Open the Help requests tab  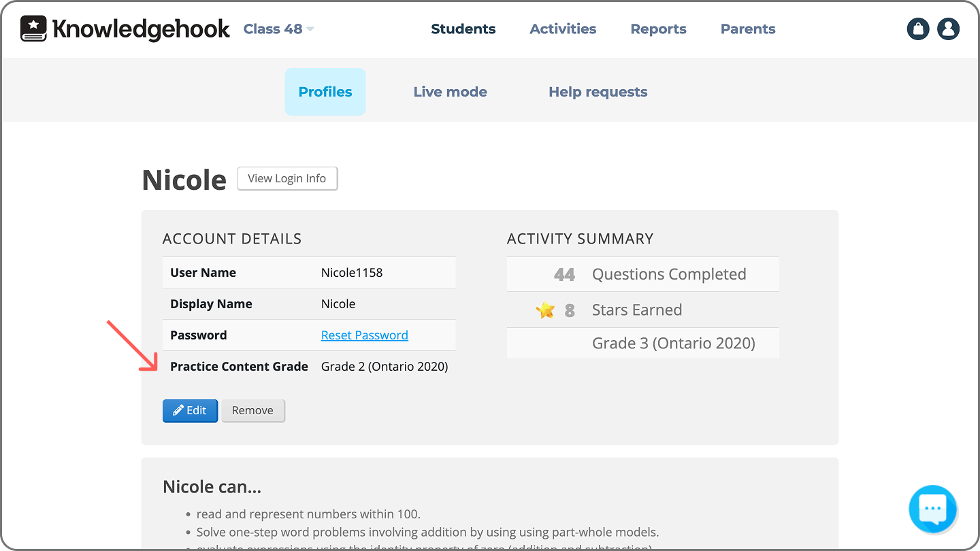point(598,92)
